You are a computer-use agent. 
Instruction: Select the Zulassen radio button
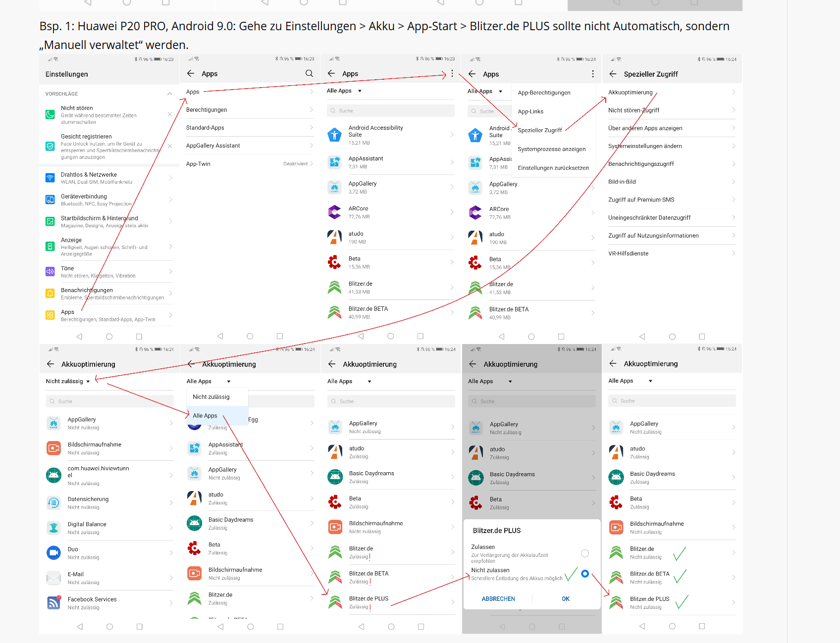(x=585, y=553)
